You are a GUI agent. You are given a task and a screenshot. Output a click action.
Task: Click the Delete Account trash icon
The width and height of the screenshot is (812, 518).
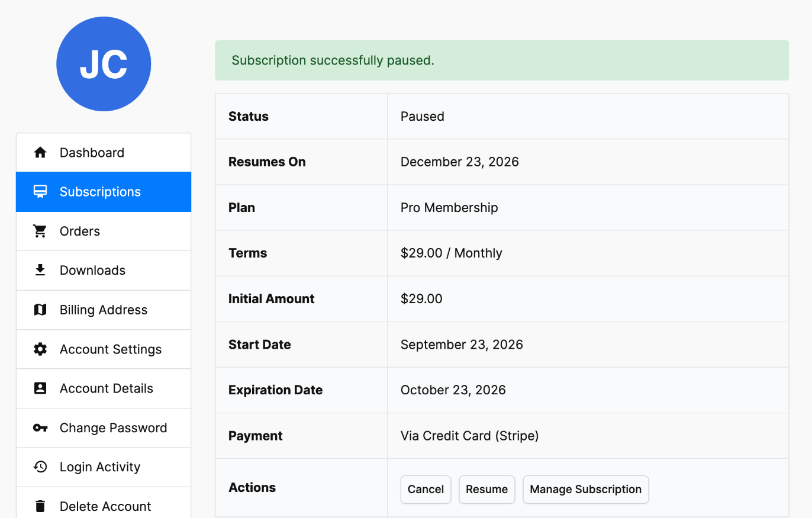pos(40,506)
